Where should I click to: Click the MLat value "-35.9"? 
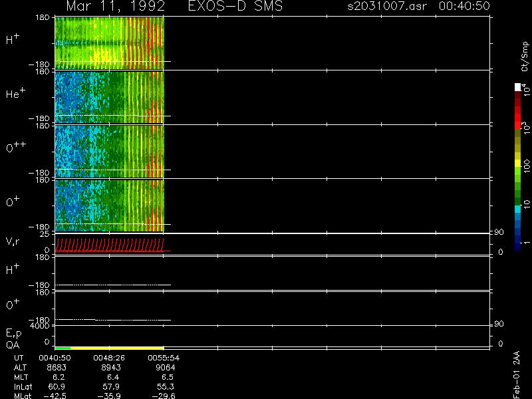pos(109,396)
